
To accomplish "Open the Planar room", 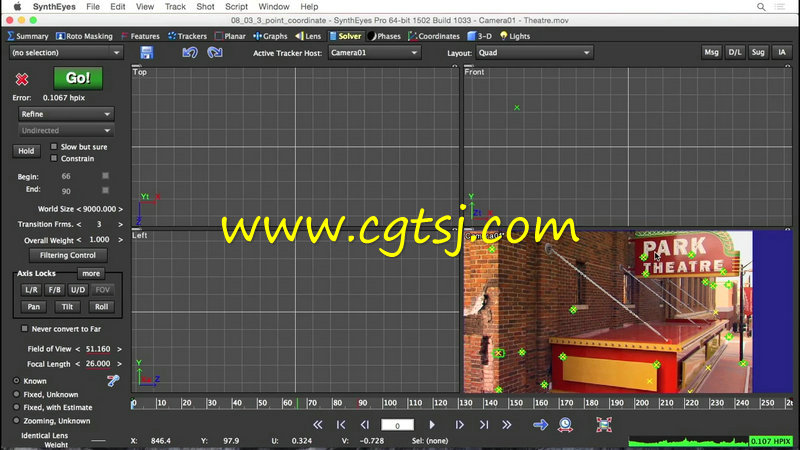I will point(230,36).
